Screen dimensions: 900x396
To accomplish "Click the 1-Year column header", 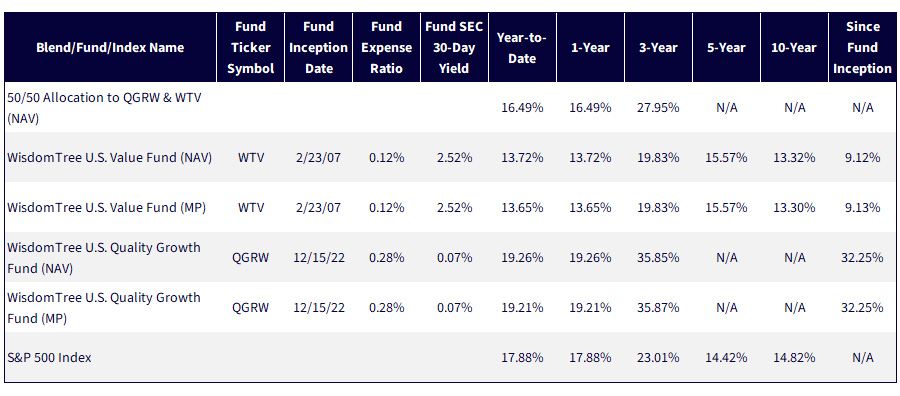I will [x=590, y=47].
